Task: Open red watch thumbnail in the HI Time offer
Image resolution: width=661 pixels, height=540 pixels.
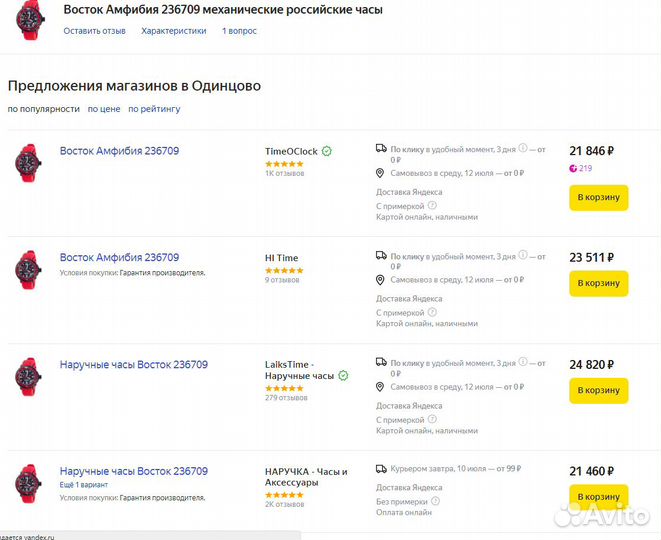Action: tap(28, 270)
